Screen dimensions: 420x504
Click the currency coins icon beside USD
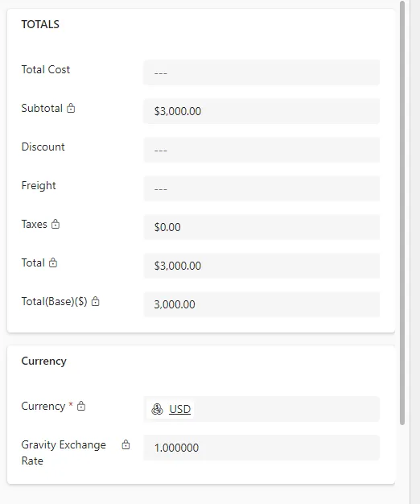click(x=157, y=409)
